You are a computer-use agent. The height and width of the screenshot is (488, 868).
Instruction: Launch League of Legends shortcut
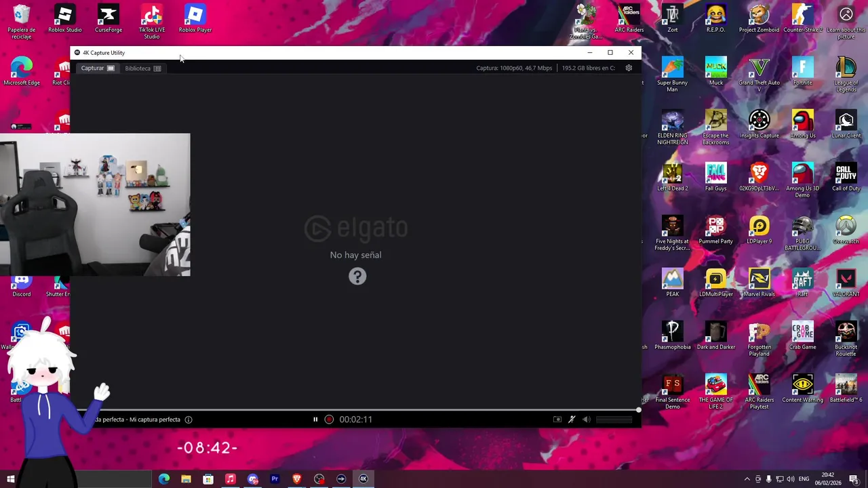pyautogui.click(x=846, y=75)
